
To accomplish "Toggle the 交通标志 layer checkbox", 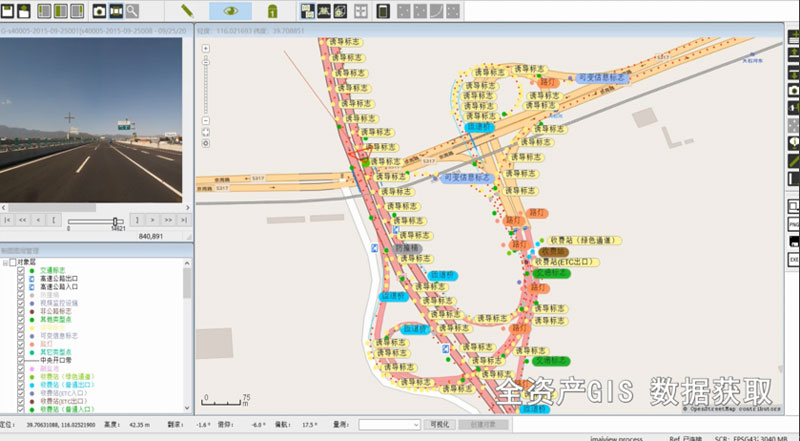I will pos(21,270).
